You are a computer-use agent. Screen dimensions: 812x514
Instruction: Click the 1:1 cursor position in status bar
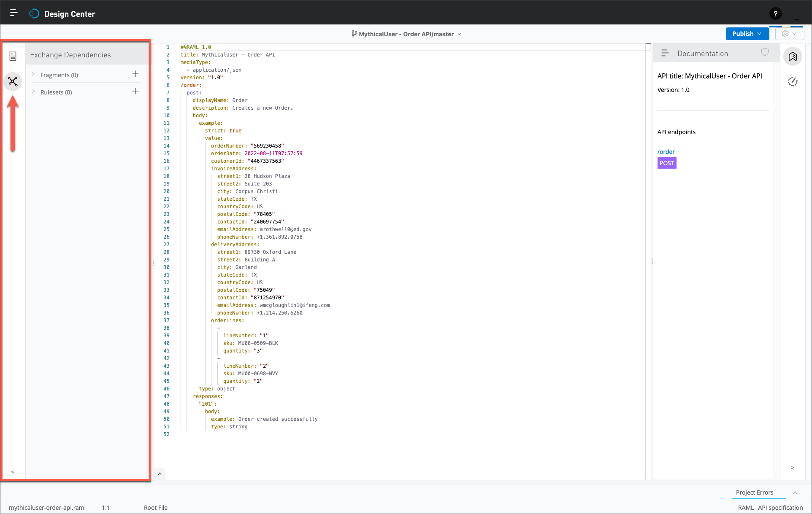point(106,508)
